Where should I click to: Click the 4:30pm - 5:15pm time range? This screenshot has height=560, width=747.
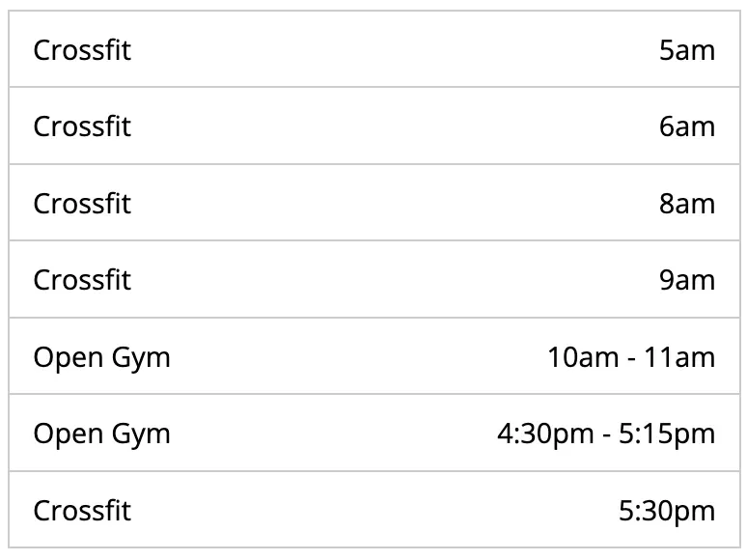click(x=606, y=434)
